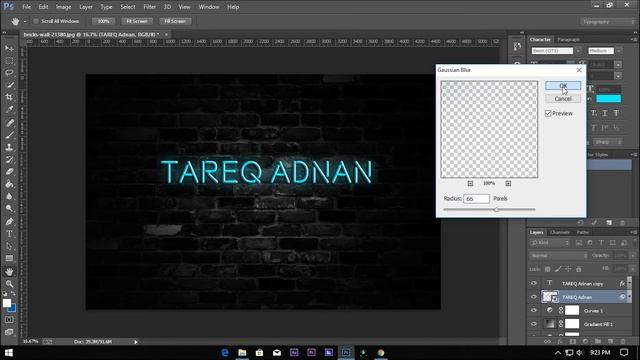Open the font family dropdown
The width and height of the screenshot is (640, 360).
(x=578, y=51)
